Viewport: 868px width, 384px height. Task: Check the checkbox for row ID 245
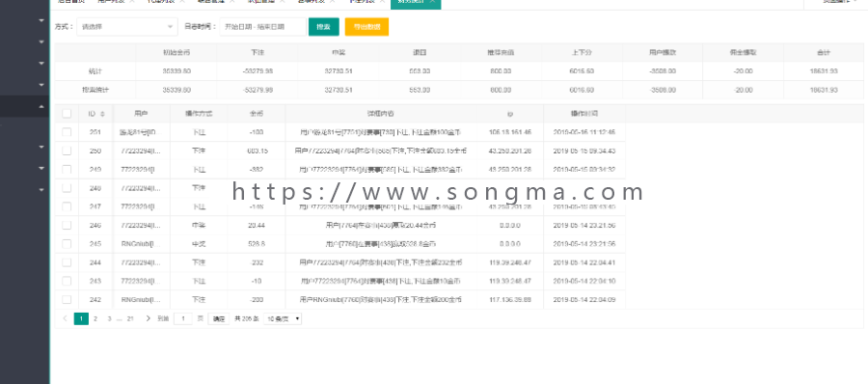[x=67, y=244]
